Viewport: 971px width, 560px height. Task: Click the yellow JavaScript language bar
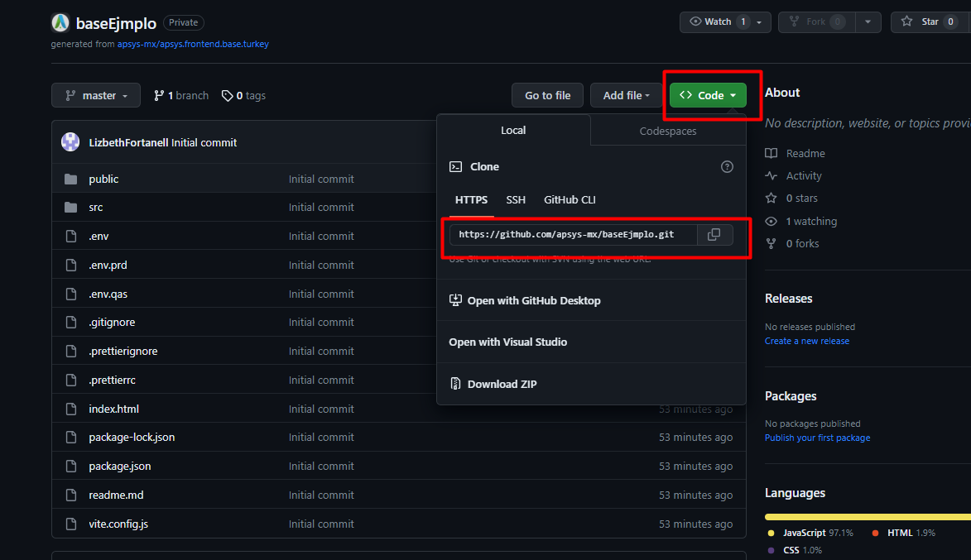pyautogui.click(x=861, y=516)
